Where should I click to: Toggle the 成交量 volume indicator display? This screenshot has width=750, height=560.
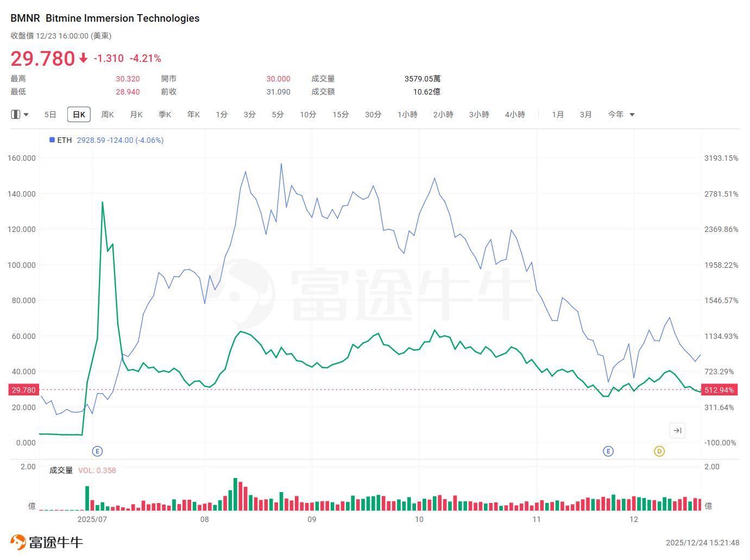click(61, 470)
